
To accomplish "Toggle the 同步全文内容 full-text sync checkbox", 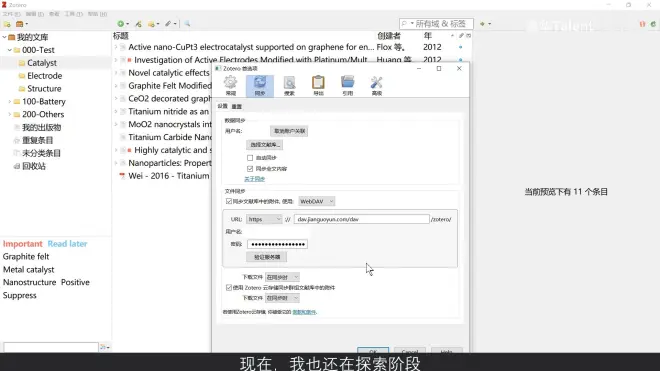I will [250, 169].
